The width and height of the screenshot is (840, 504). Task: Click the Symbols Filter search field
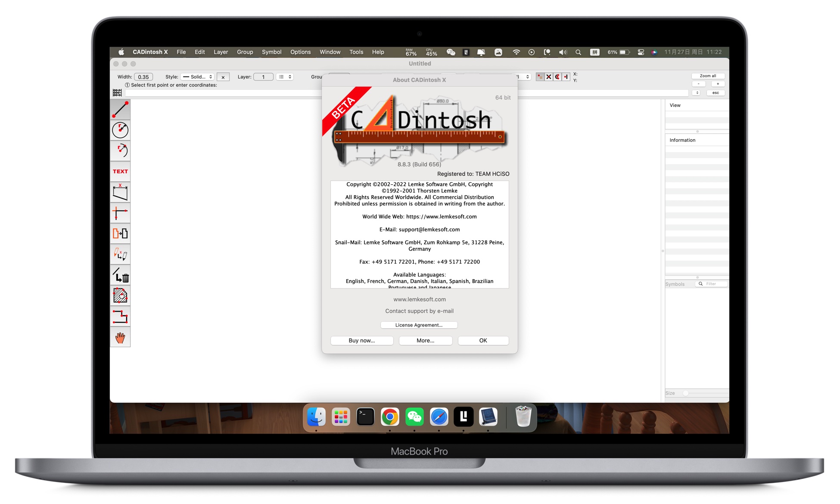click(711, 284)
